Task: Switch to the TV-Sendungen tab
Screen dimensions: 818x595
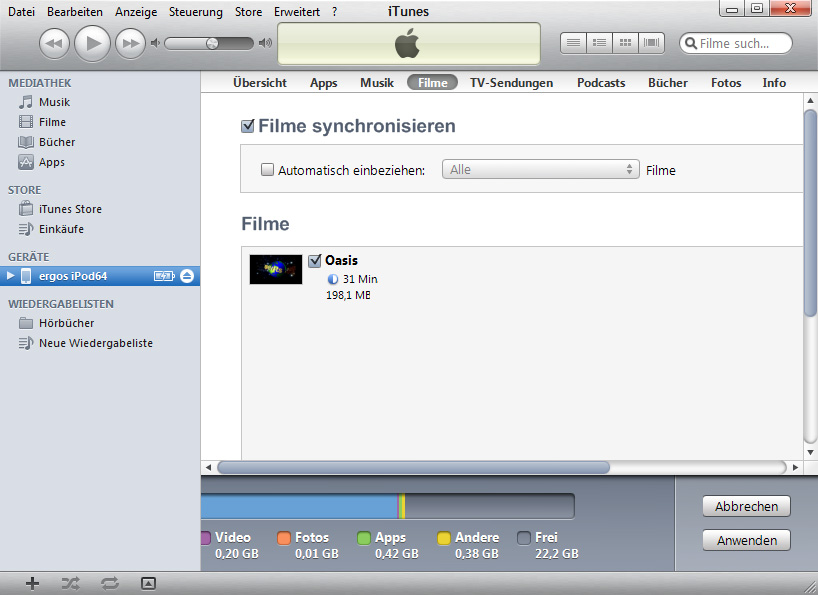Action: 511,83
